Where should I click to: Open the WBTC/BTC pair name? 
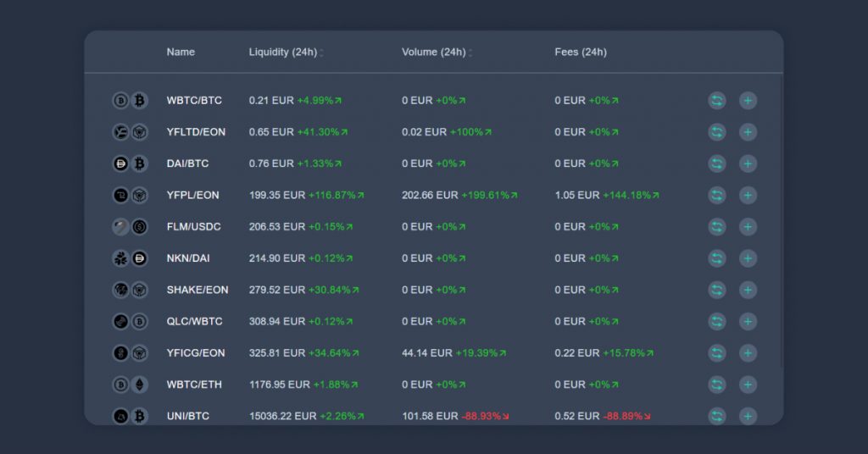pos(194,101)
